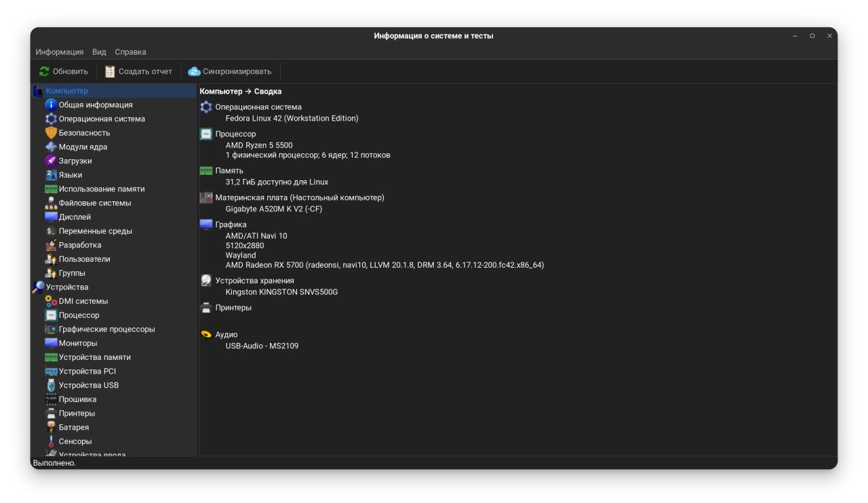
Task: Click the Процессор heading in summary
Action: click(235, 134)
